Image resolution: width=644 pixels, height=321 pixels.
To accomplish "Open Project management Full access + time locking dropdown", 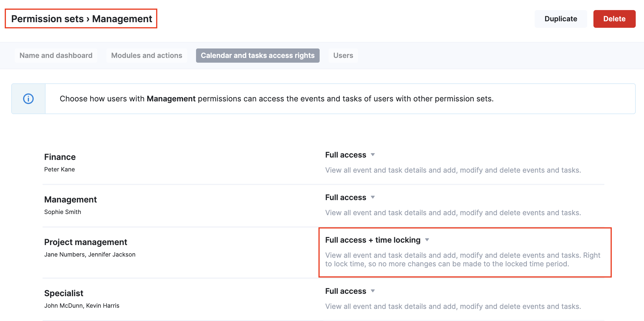I will pyautogui.click(x=377, y=240).
